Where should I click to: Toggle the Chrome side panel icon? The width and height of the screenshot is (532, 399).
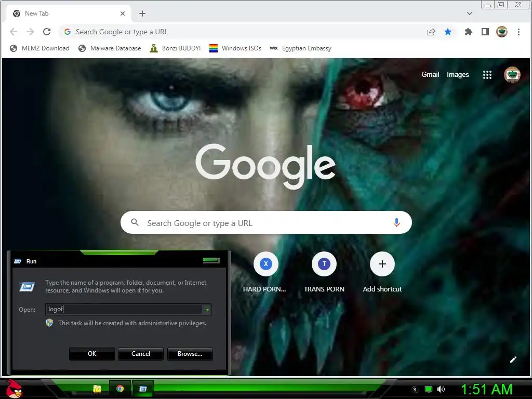tap(485, 32)
